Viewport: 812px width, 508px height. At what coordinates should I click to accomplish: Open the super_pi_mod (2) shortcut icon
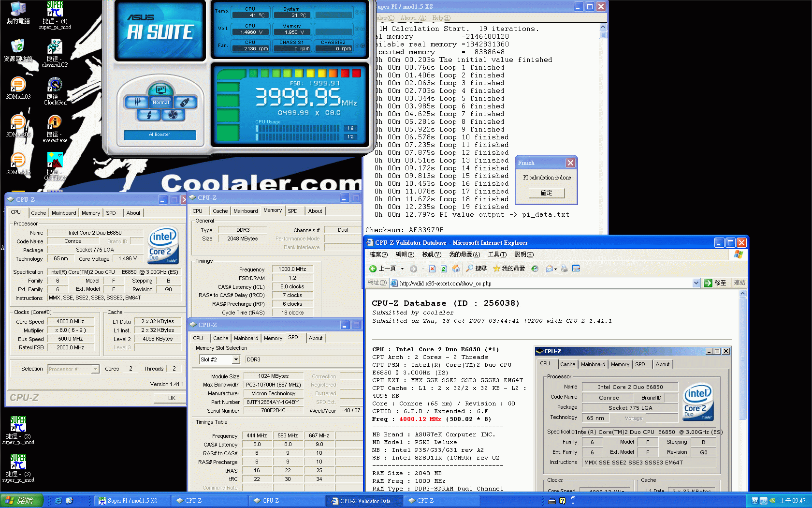click(18, 430)
